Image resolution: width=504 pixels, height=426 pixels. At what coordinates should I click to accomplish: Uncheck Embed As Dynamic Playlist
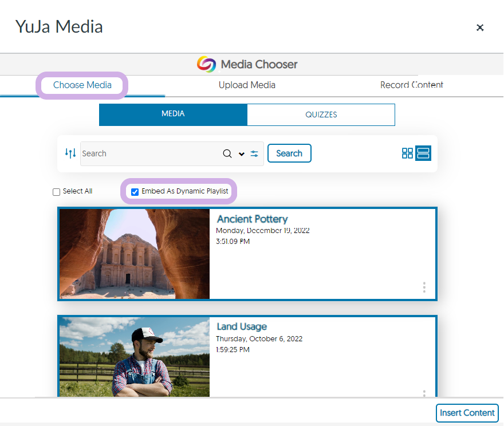[135, 192]
